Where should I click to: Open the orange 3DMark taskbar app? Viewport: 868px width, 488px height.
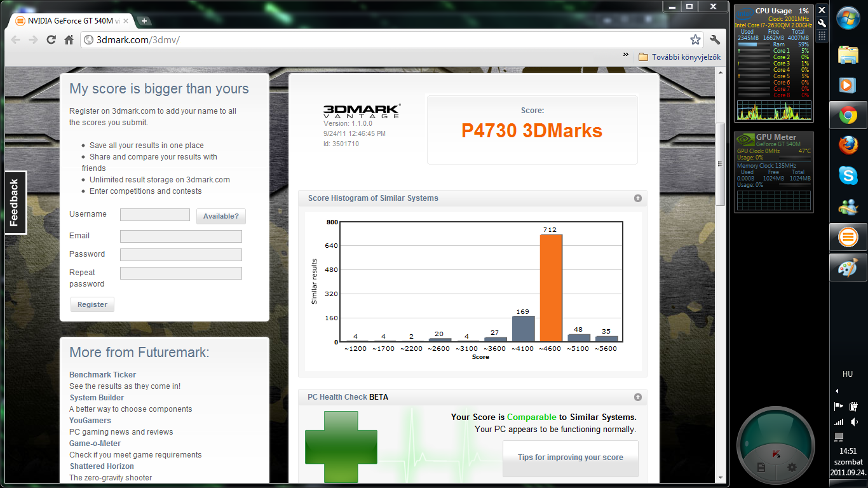pos(848,237)
